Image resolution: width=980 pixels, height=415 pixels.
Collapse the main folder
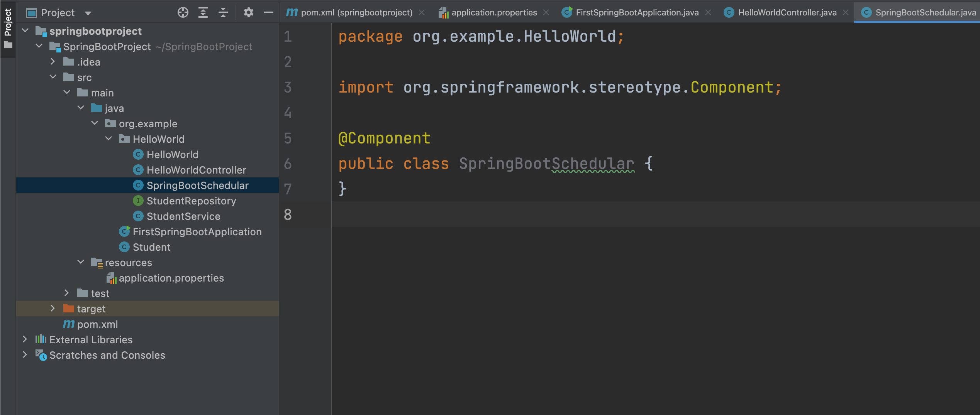point(67,92)
